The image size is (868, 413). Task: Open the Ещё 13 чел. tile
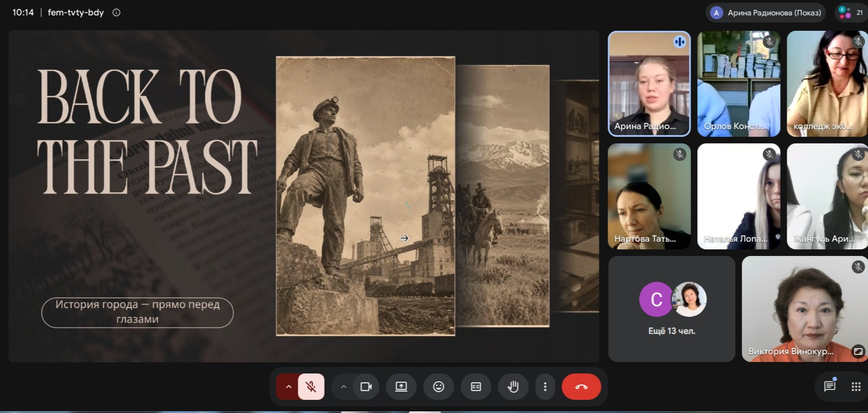click(x=672, y=309)
